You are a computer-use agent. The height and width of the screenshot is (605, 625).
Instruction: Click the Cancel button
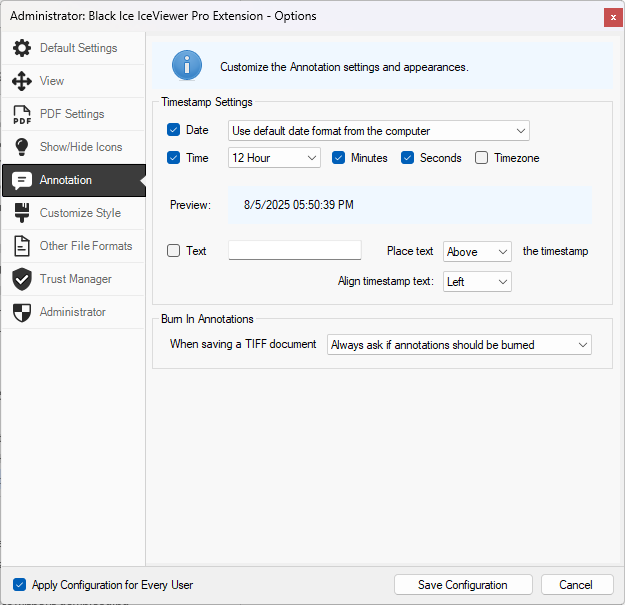pyautogui.click(x=577, y=585)
